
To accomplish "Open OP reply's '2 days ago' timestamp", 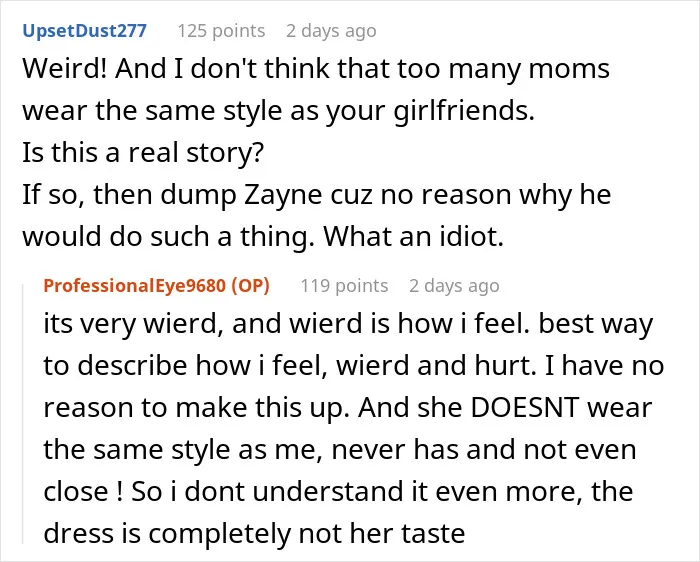I will (454, 286).
